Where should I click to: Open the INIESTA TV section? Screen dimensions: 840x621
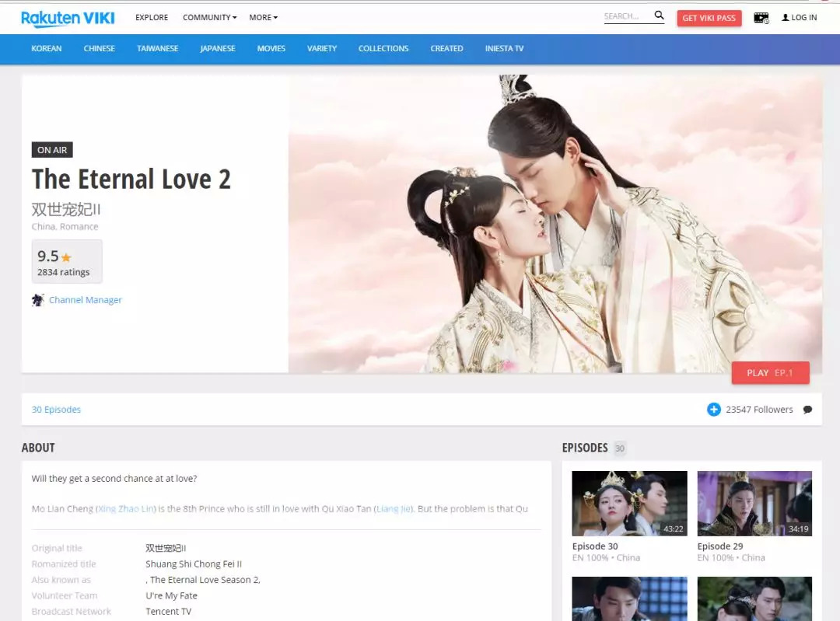pos(504,49)
